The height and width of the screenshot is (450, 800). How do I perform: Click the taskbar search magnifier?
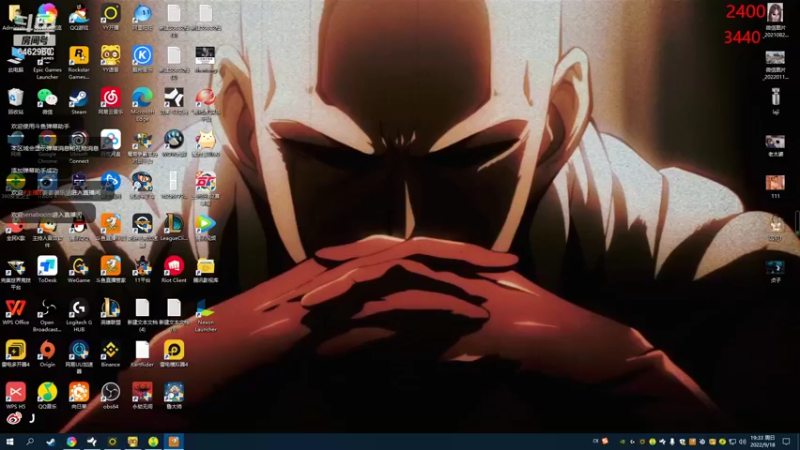(30, 441)
